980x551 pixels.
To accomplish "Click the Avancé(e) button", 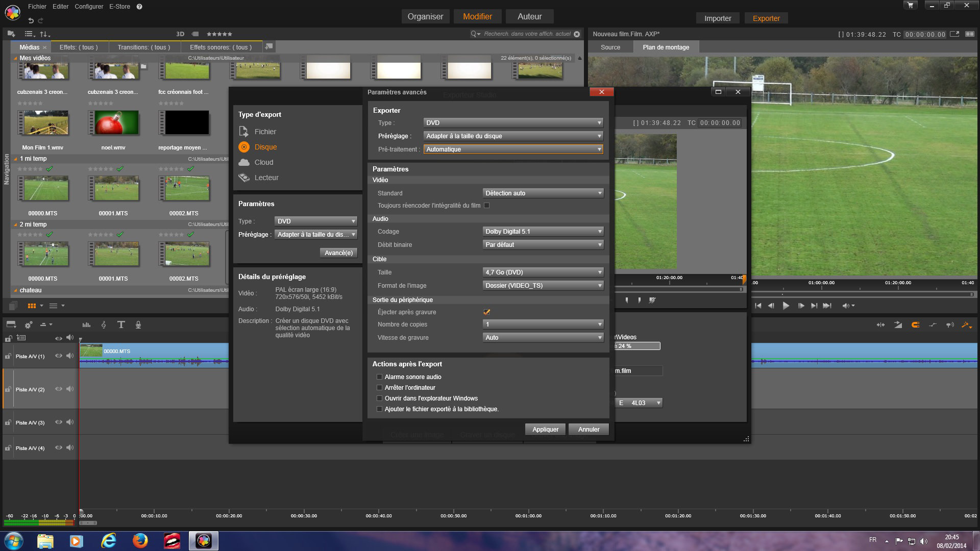I will pos(338,253).
